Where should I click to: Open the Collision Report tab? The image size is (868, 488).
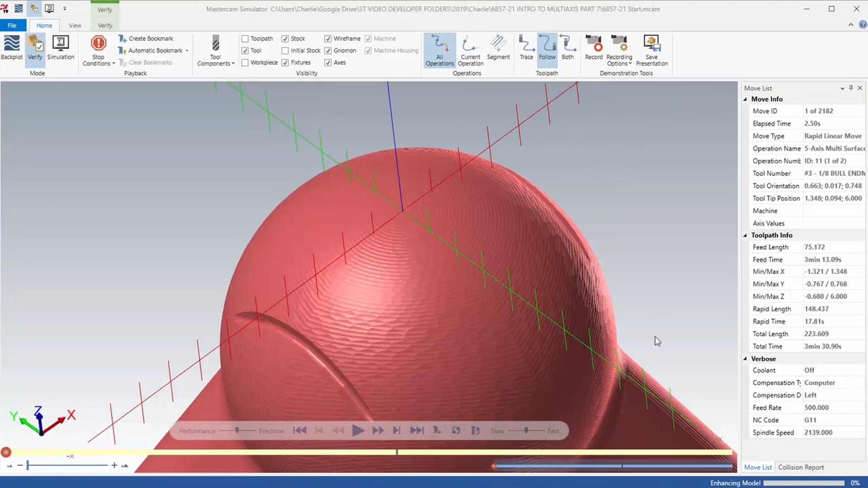[801, 467]
